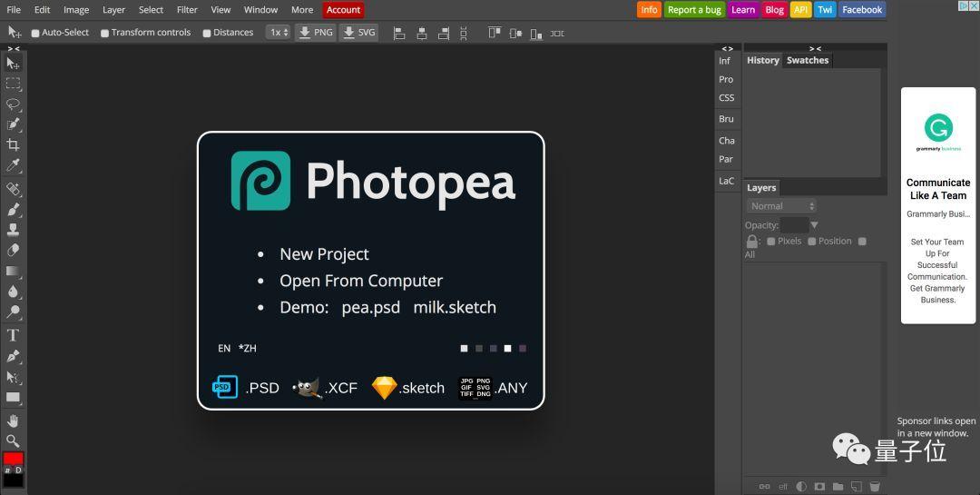Open the Layers tab
The width and height of the screenshot is (980, 495).
761,188
